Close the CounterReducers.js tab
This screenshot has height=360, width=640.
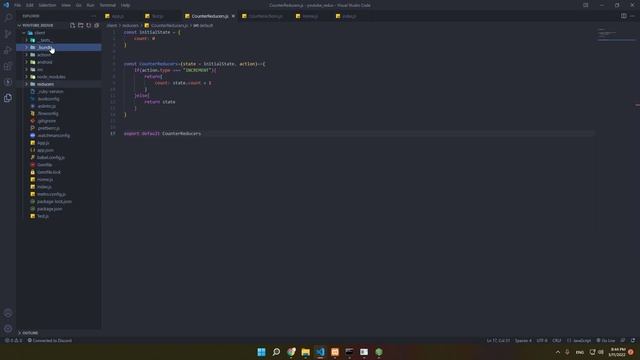coord(233,16)
